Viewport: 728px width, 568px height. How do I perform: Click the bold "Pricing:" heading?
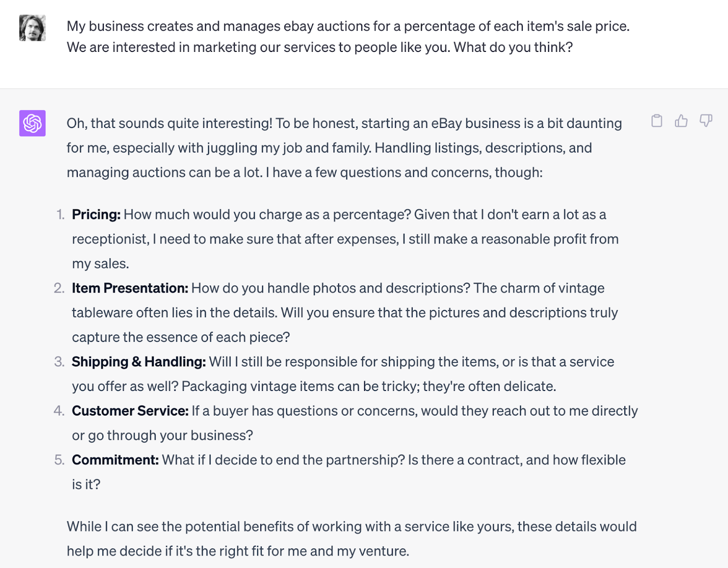(96, 214)
